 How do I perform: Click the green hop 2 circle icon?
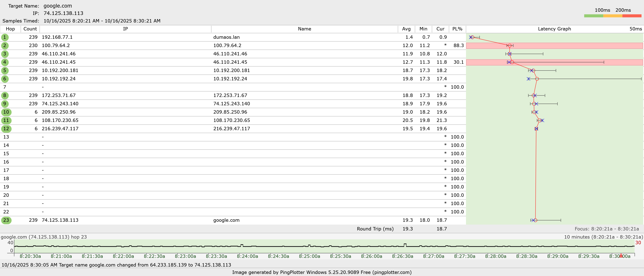tap(5, 46)
